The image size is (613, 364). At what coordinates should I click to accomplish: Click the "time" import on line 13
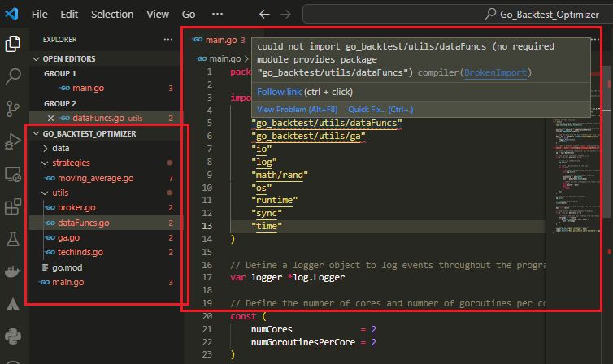click(x=266, y=226)
